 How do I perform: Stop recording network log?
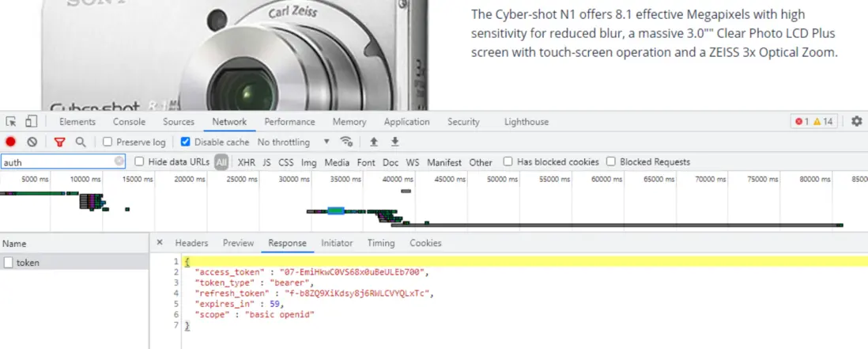(11, 142)
